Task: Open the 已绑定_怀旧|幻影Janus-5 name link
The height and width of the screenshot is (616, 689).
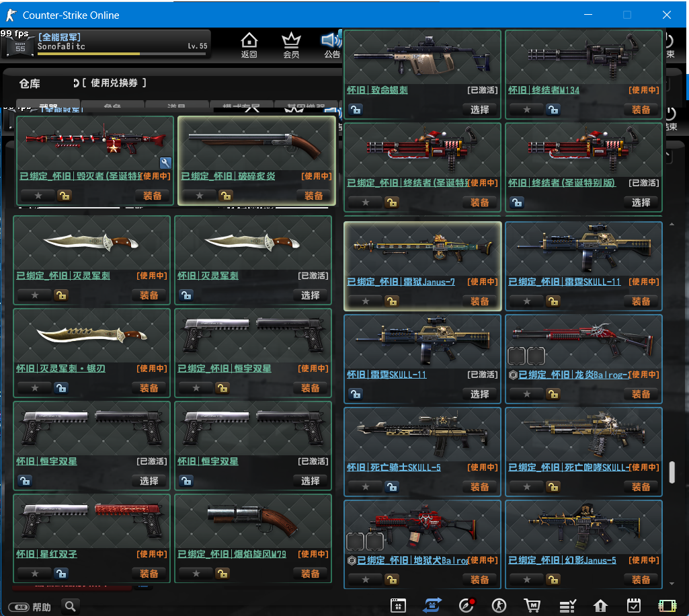Action: click(x=562, y=560)
